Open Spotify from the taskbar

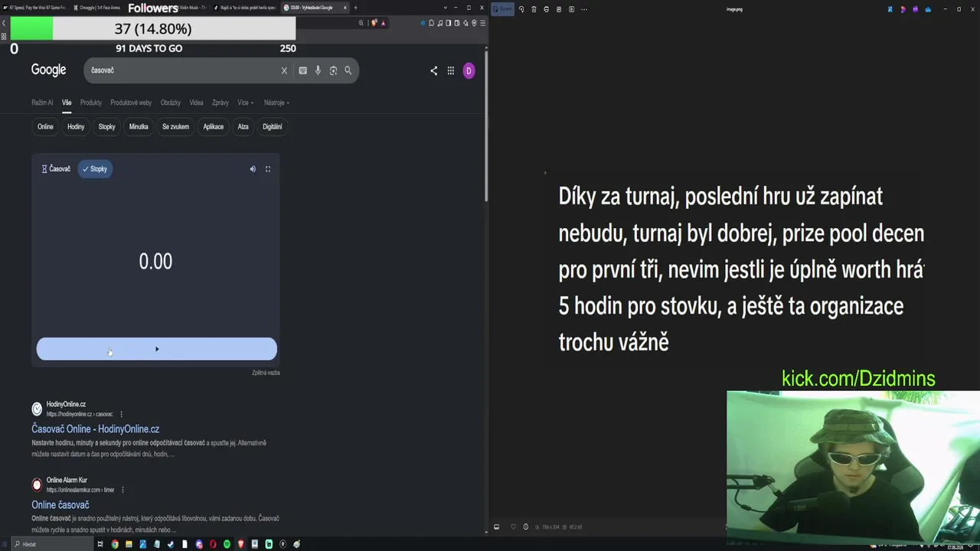click(x=227, y=544)
